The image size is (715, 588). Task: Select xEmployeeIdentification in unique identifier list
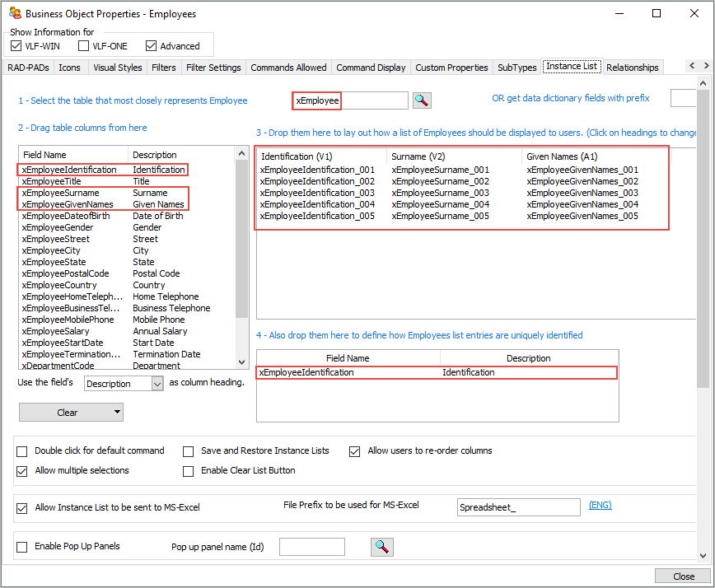point(437,372)
